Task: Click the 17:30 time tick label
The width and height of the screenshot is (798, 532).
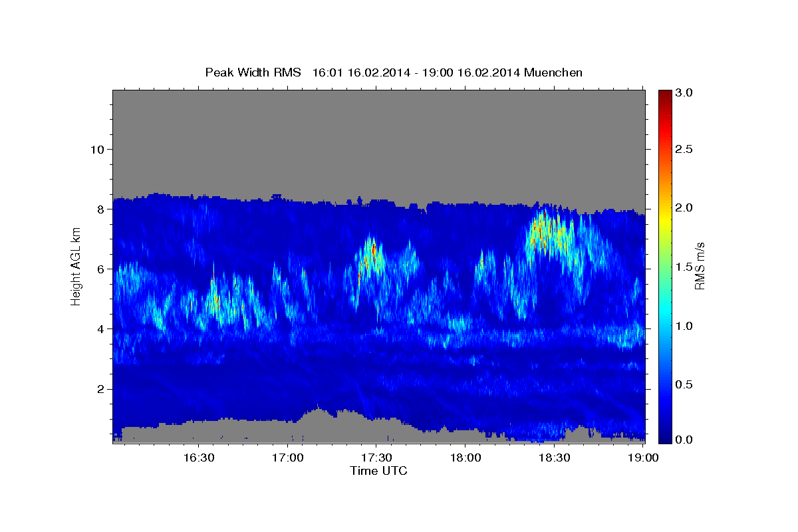Action: (x=376, y=458)
